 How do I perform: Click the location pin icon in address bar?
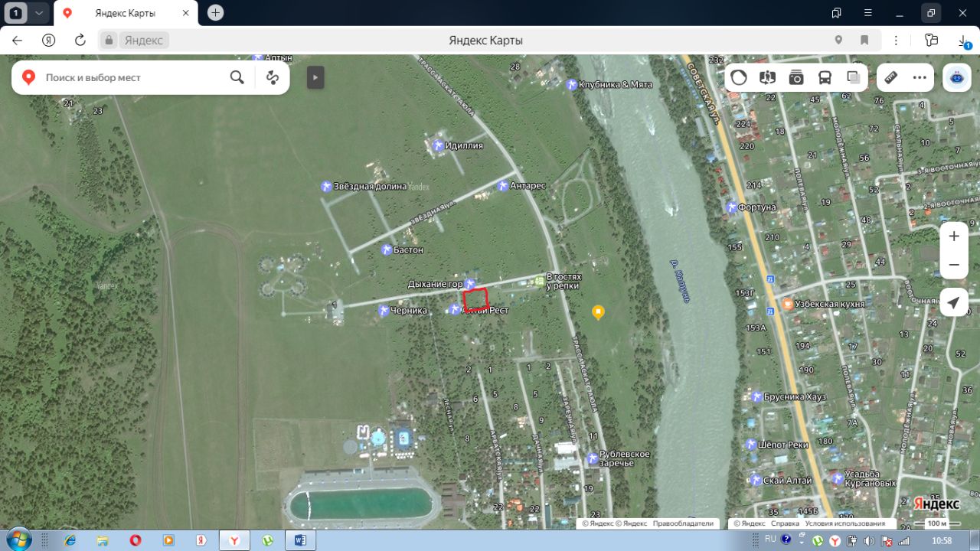tap(838, 41)
